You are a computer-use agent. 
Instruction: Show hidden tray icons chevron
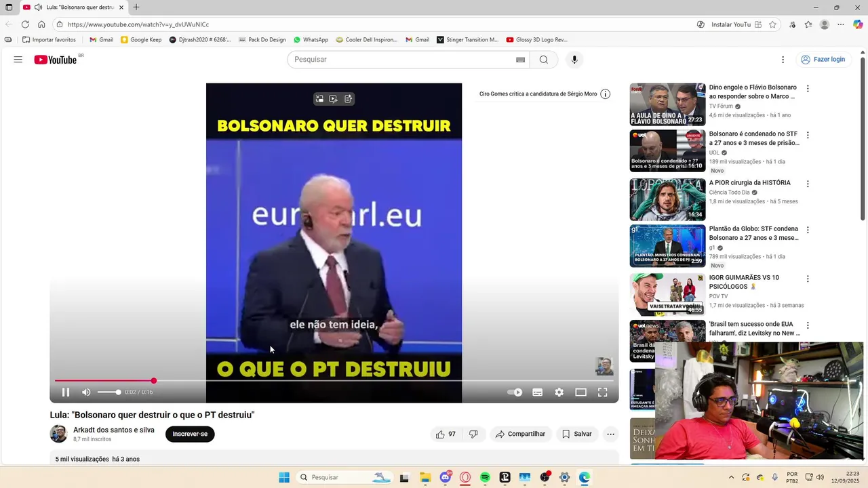(x=731, y=478)
